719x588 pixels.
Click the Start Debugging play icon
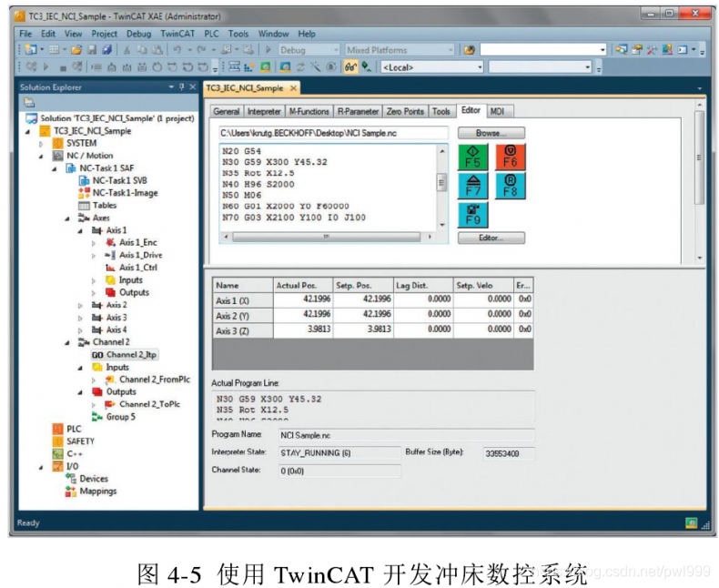click(x=268, y=49)
